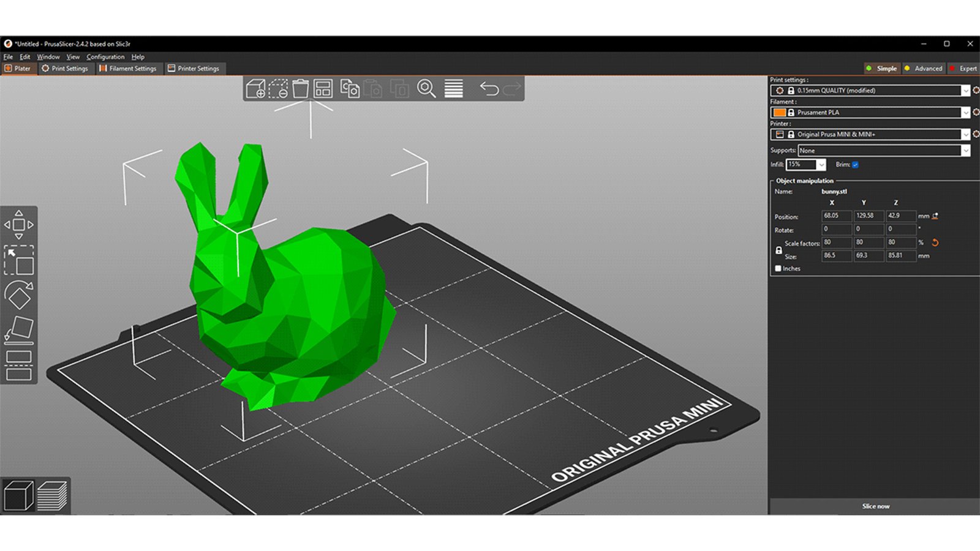This screenshot has height=551, width=980.
Task: Open the Infill percentage dropdown
Action: coord(806,165)
